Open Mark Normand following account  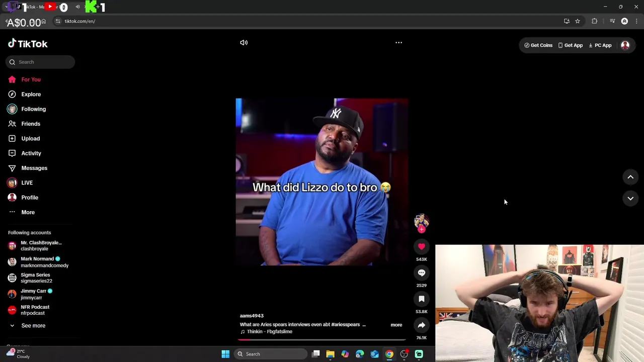coord(38,262)
